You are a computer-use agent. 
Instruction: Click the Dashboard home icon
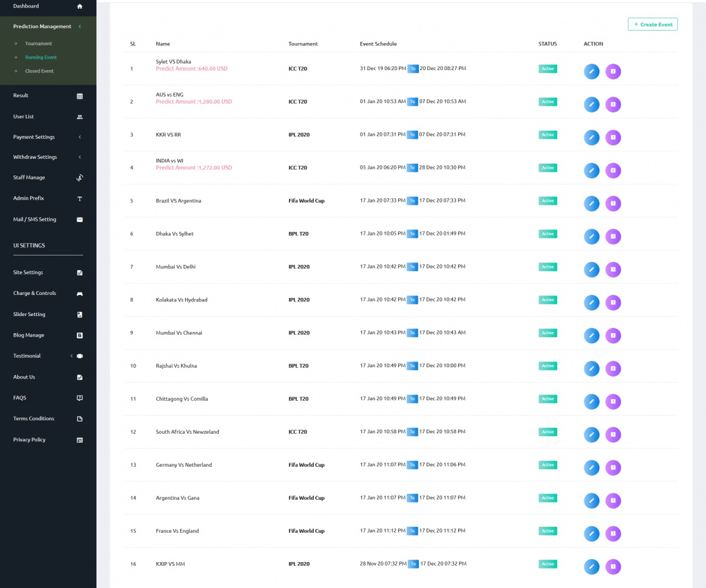pyautogui.click(x=80, y=6)
